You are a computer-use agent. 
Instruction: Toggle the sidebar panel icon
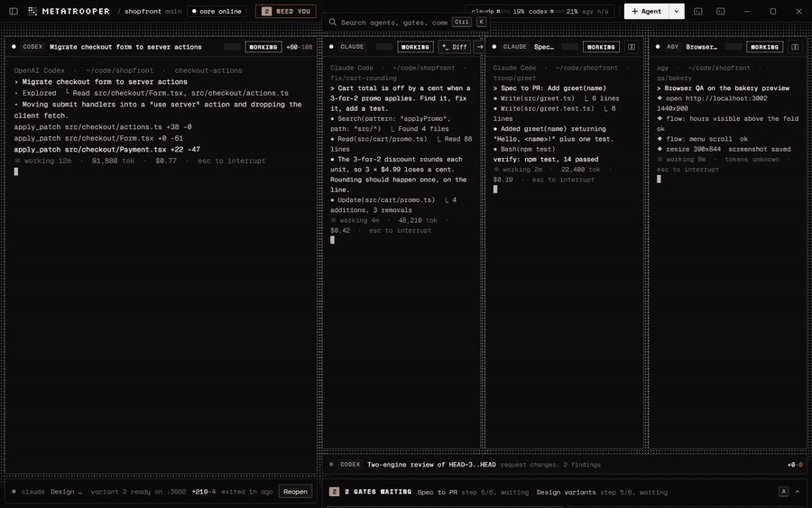coord(14,11)
